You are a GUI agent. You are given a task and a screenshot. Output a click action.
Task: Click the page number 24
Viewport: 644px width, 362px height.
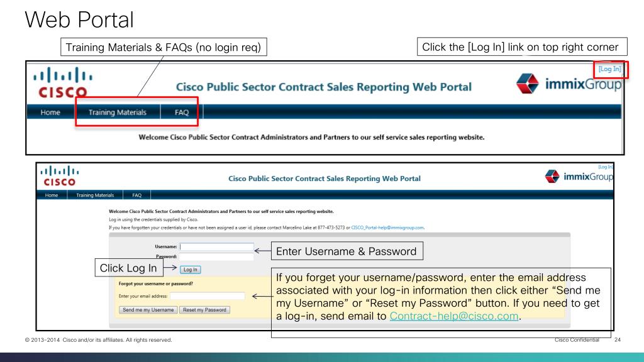pyautogui.click(x=618, y=340)
